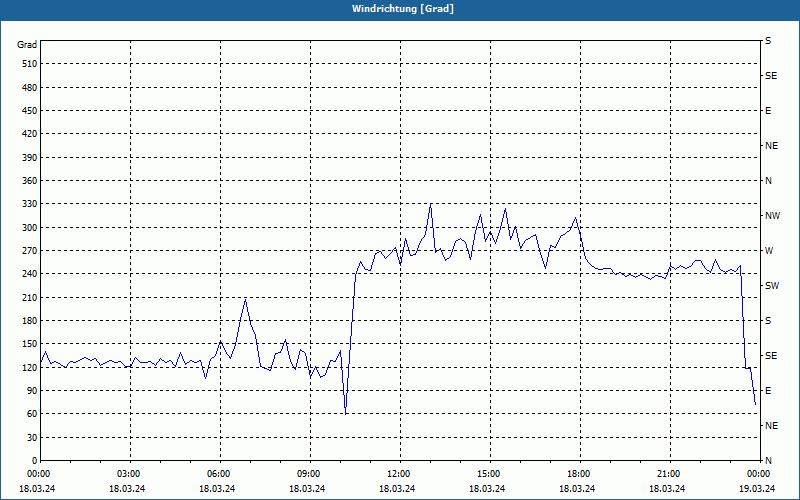
Task: Click the 180 degree axis label
Action: (30, 321)
